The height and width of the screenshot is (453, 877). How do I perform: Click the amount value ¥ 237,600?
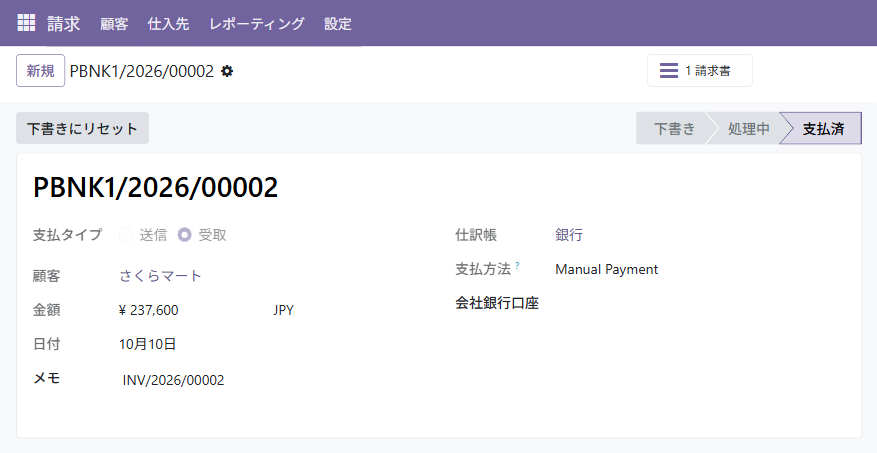point(149,310)
